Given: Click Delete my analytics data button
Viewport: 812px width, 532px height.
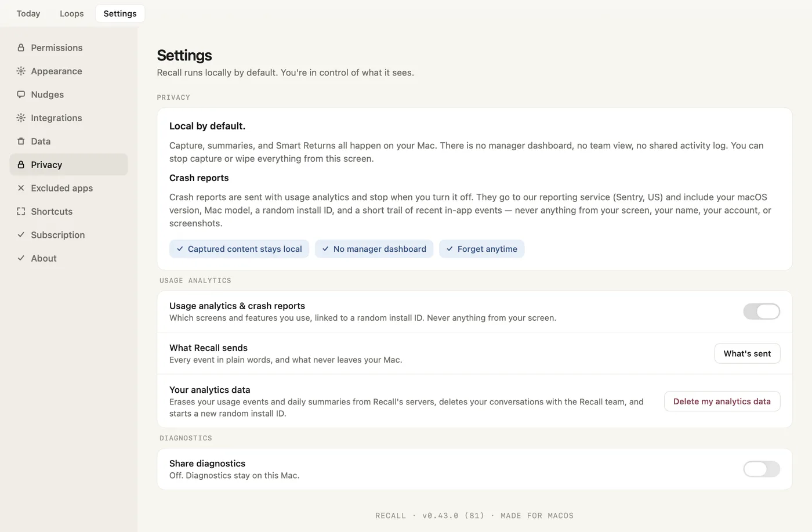Looking at the screenshot, I should coord(722,401).
